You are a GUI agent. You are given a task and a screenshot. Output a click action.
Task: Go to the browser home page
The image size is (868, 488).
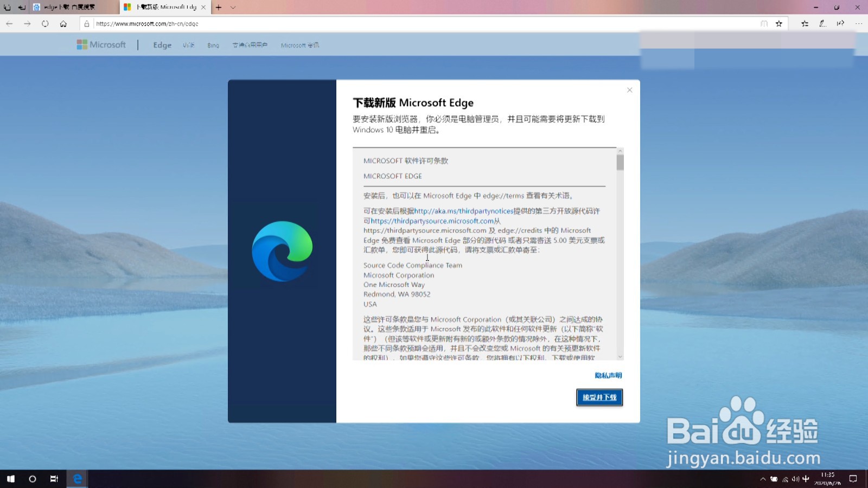[63, 23]
